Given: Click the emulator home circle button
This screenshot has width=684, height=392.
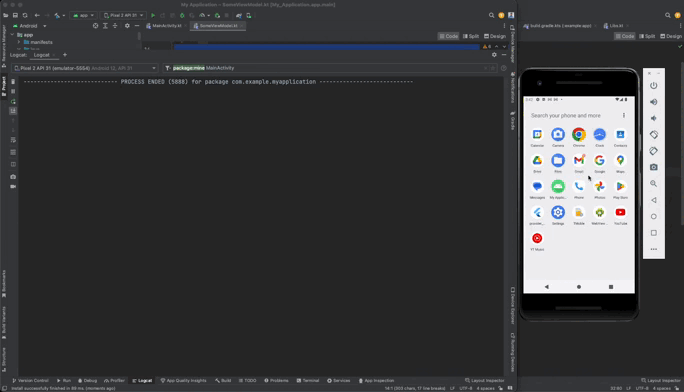Looking at the screenshot, I should click(653, 216).
